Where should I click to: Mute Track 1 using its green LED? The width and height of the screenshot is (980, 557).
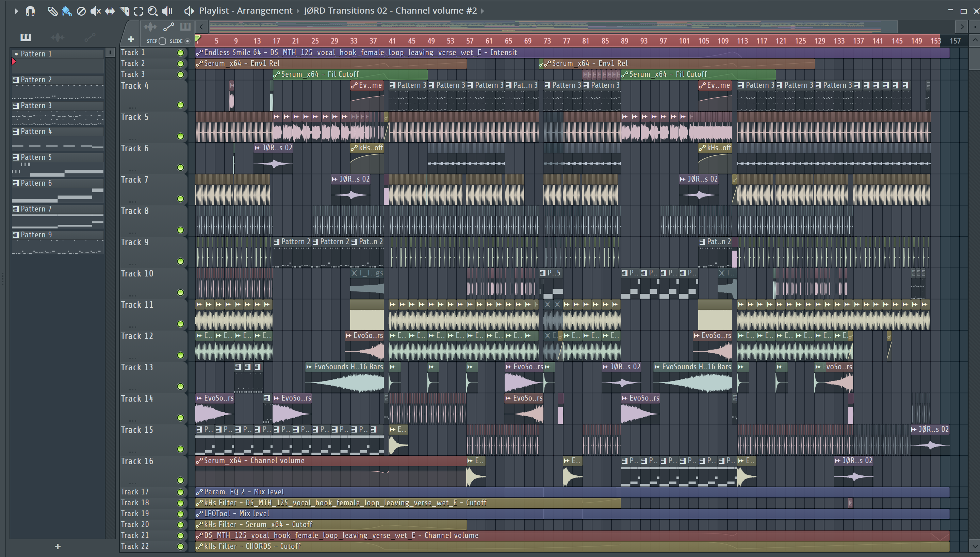point(180,53)
